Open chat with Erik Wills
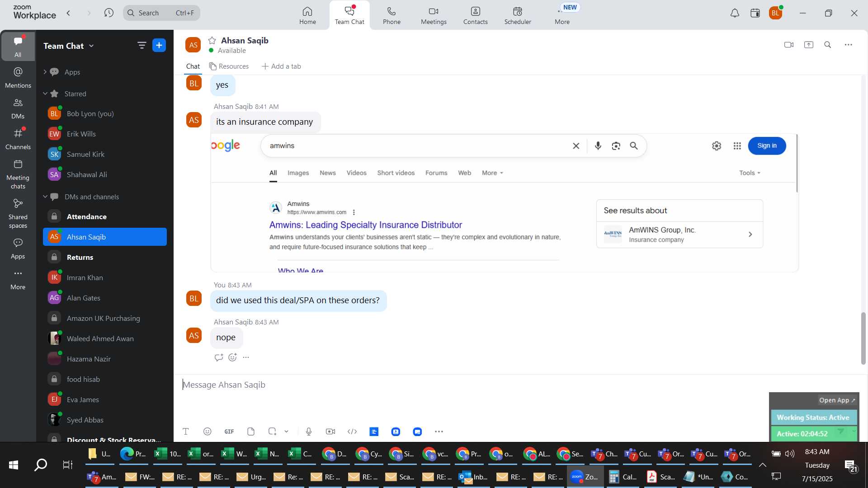The height and width of the screenshot is (488, 868). pos(105,134)
